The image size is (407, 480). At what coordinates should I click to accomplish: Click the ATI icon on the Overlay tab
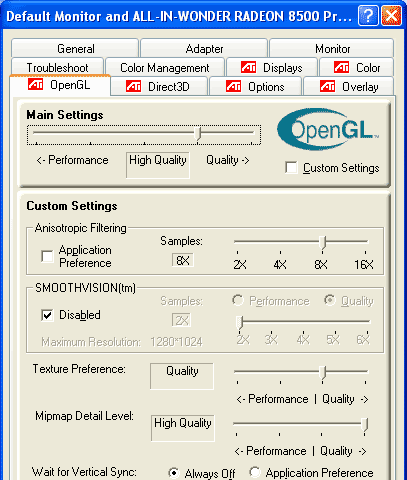pos(327,86)
